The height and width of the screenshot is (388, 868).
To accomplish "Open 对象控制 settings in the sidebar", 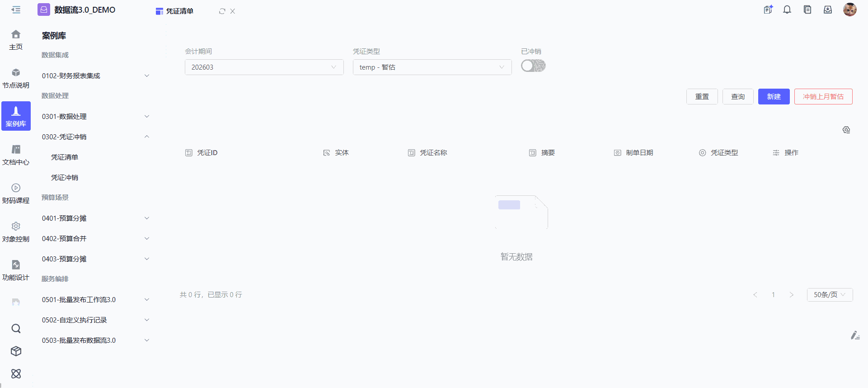I will pos(16,232).
